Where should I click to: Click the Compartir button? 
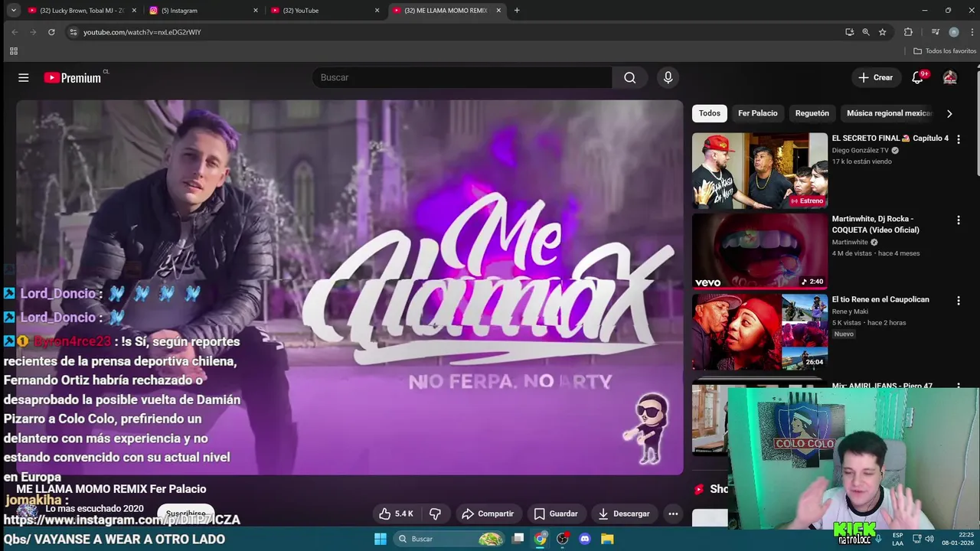487,514
